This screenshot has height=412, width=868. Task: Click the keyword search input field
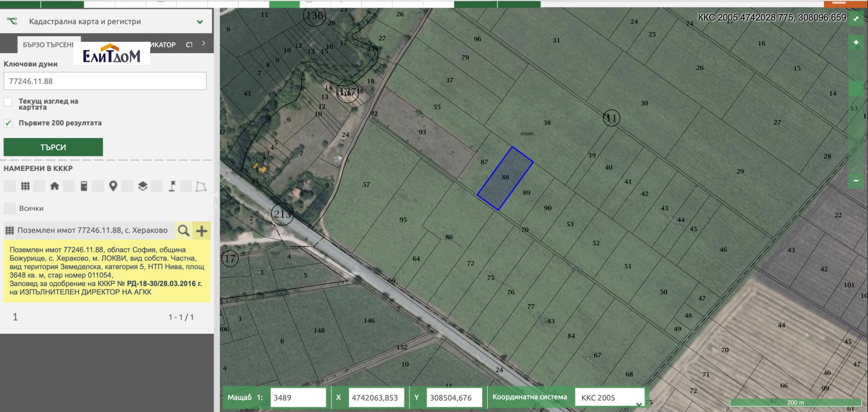105,81
